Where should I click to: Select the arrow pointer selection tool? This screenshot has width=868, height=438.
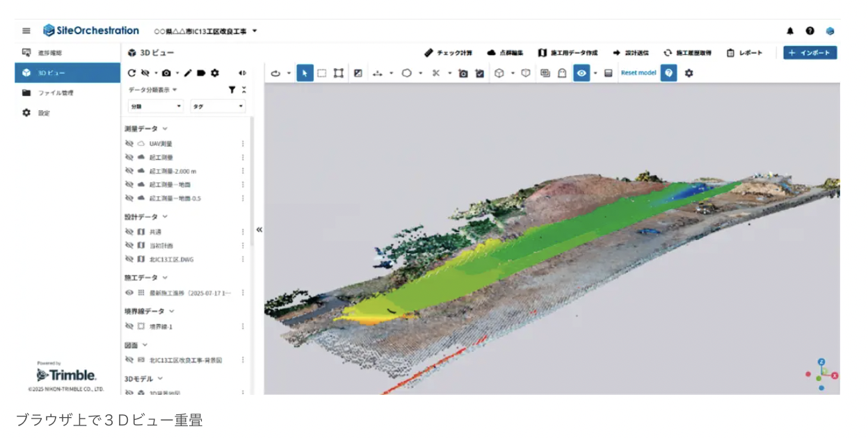(305, 73)
